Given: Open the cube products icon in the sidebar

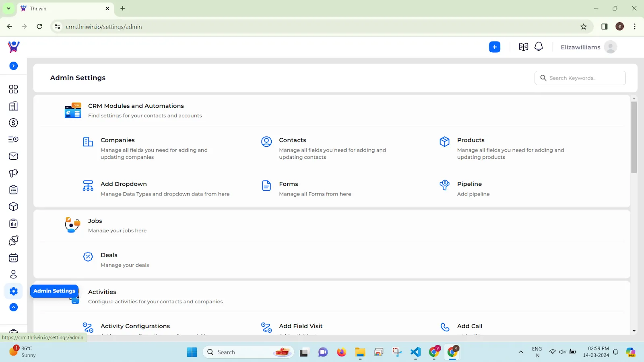Looking at the screenshot, I should coord(13,207).
